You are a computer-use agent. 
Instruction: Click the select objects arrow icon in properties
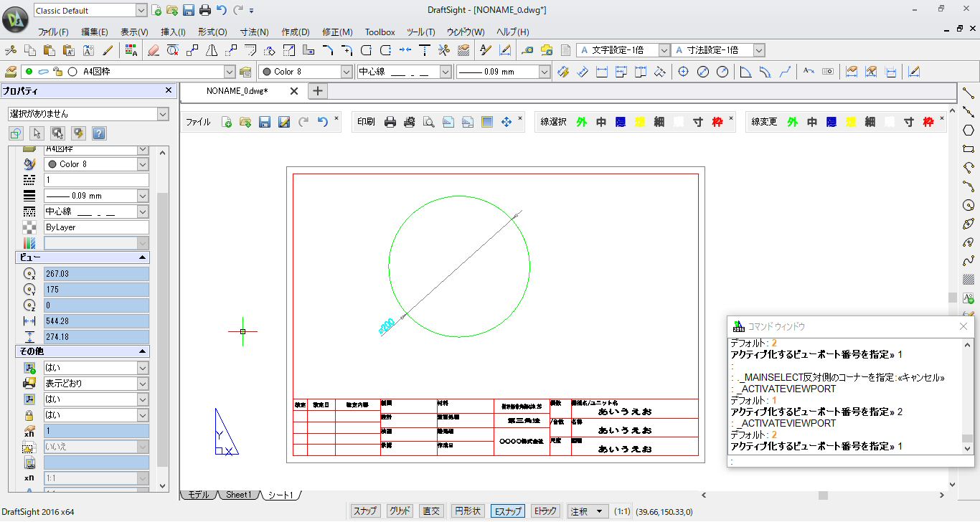(x=37, y=133)
